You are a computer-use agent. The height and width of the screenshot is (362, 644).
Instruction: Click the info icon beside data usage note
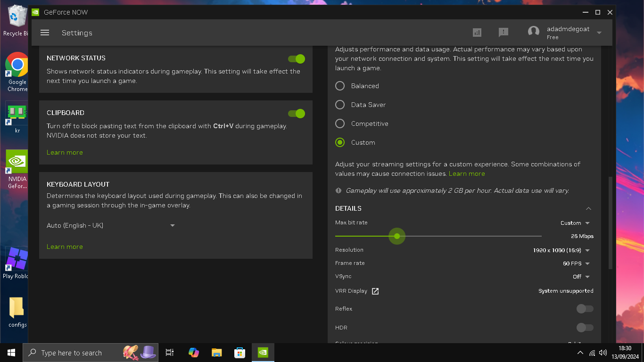(339, 190)
